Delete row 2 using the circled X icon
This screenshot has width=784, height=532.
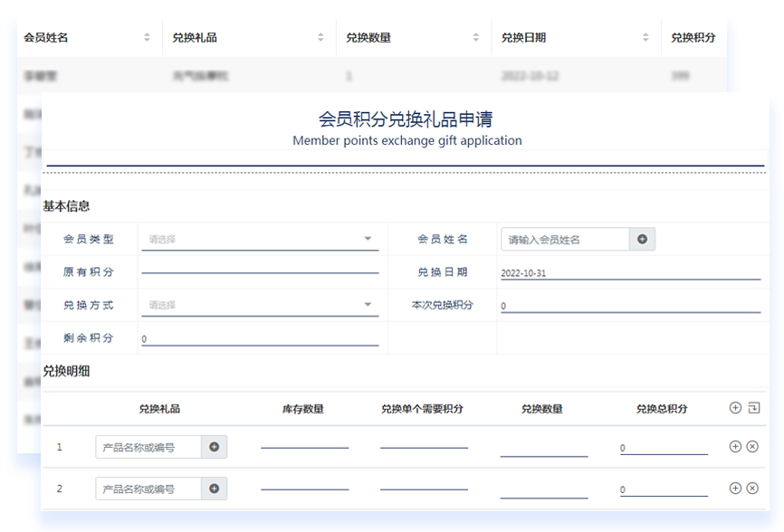(754, 489)
